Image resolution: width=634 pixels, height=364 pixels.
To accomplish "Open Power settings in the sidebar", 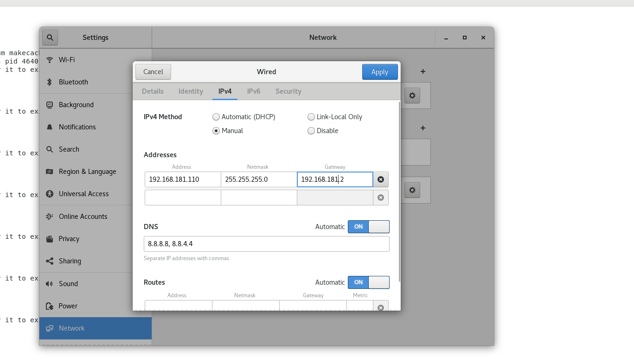I will click(96, 306).
